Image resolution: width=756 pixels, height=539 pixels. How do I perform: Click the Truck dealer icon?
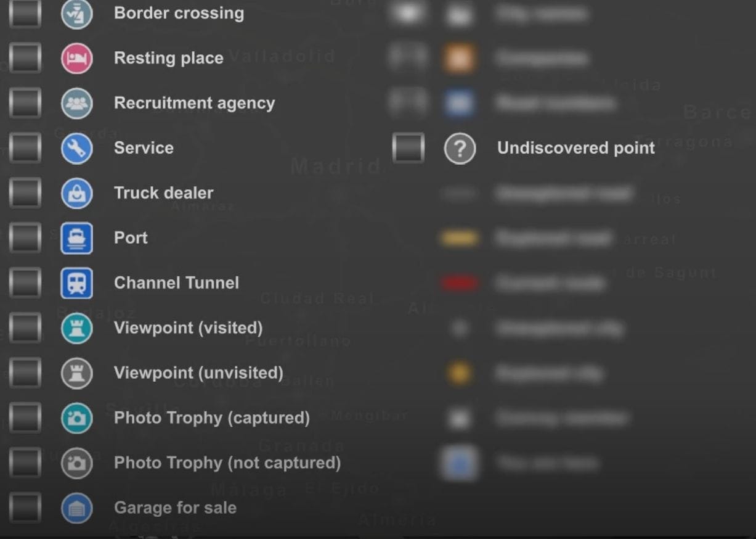click(76, 194)
